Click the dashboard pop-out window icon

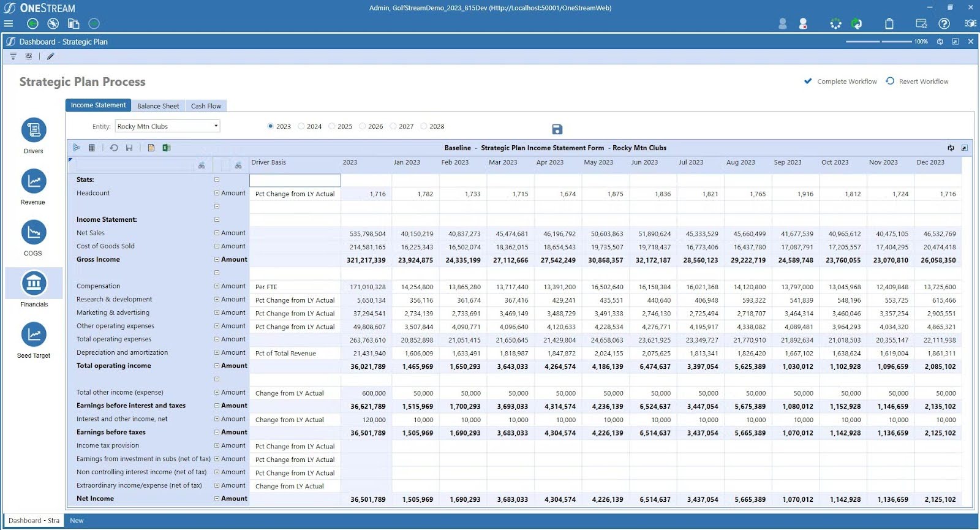point(956,42)
